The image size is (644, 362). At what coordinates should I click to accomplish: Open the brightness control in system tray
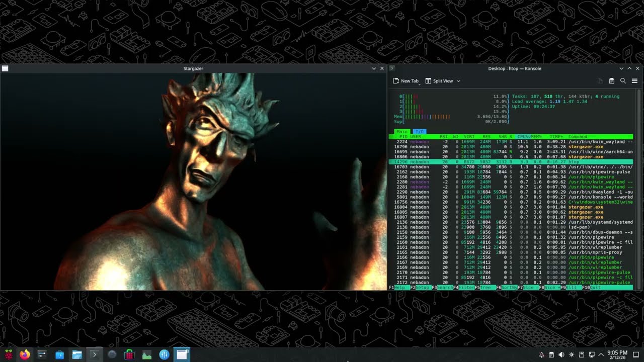[572, 355]
